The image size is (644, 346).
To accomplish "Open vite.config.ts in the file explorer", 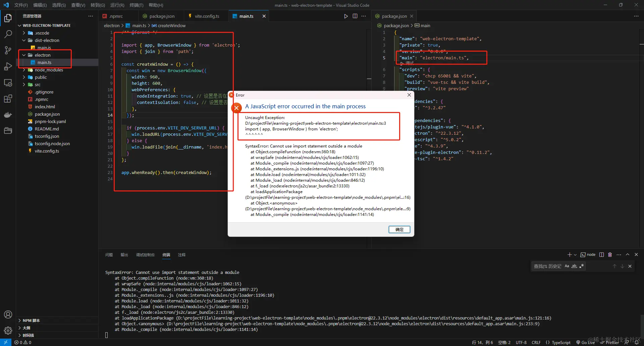I will click(47, 151).
